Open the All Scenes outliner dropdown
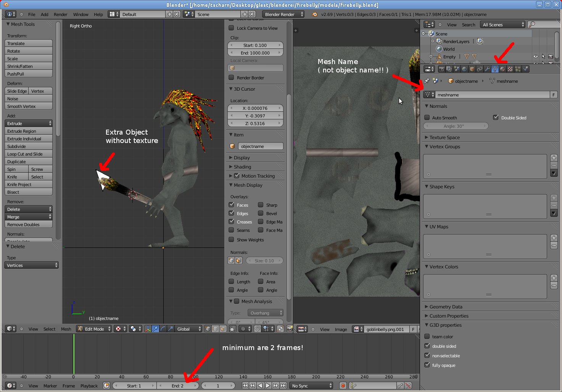 pyautogui.click(x=503, y=24)
